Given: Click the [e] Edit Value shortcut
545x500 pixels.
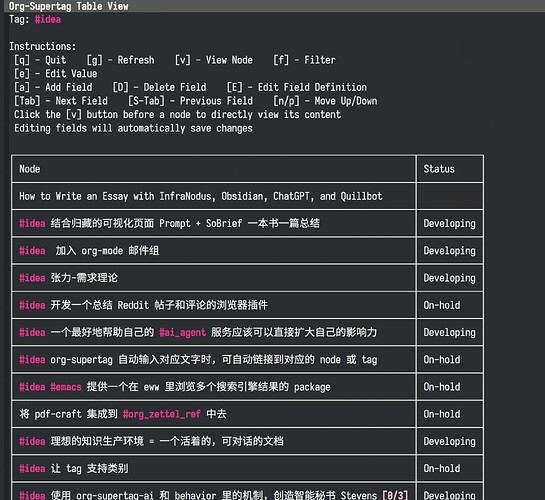Looking at the screenshot, I should click(56, 74).
